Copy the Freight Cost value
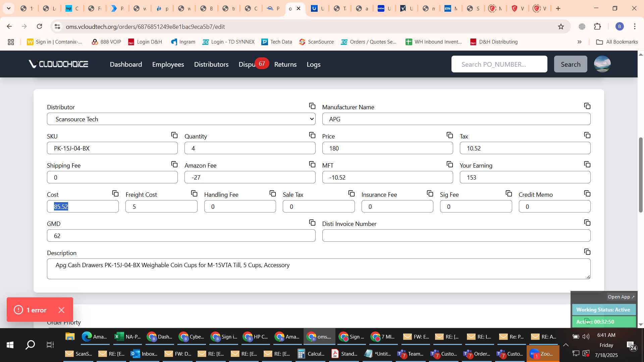 pyautogui.click(x=194, y=193)
